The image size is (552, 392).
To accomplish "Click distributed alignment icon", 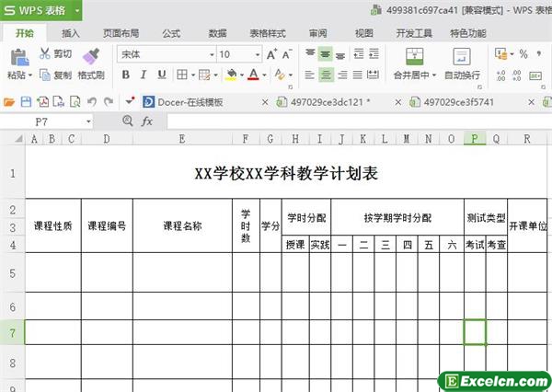I will coord(373,75).
